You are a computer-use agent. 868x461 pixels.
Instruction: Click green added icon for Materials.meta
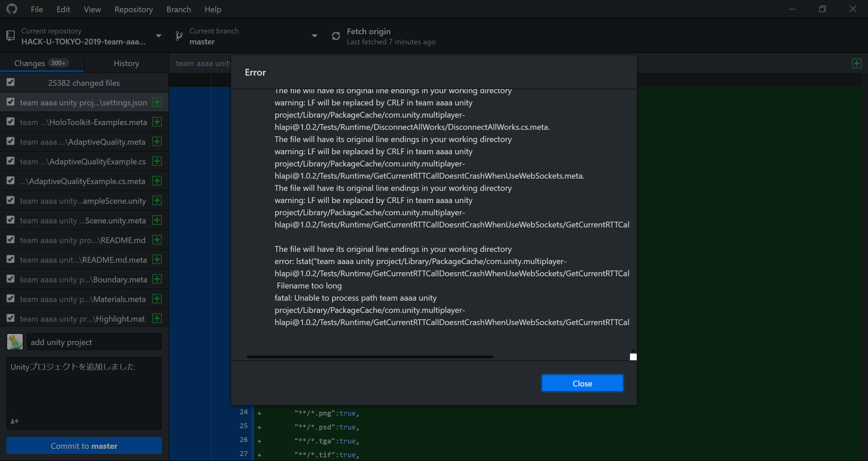tap(157, 299)
